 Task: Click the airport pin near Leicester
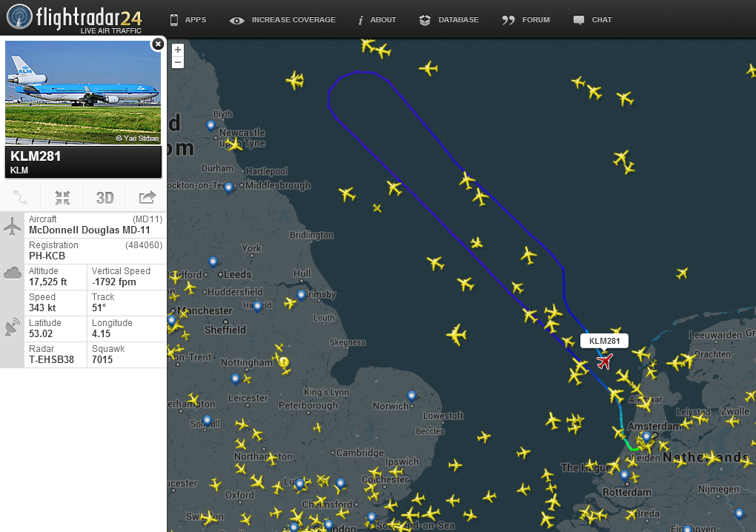click(x=235, y=379)
